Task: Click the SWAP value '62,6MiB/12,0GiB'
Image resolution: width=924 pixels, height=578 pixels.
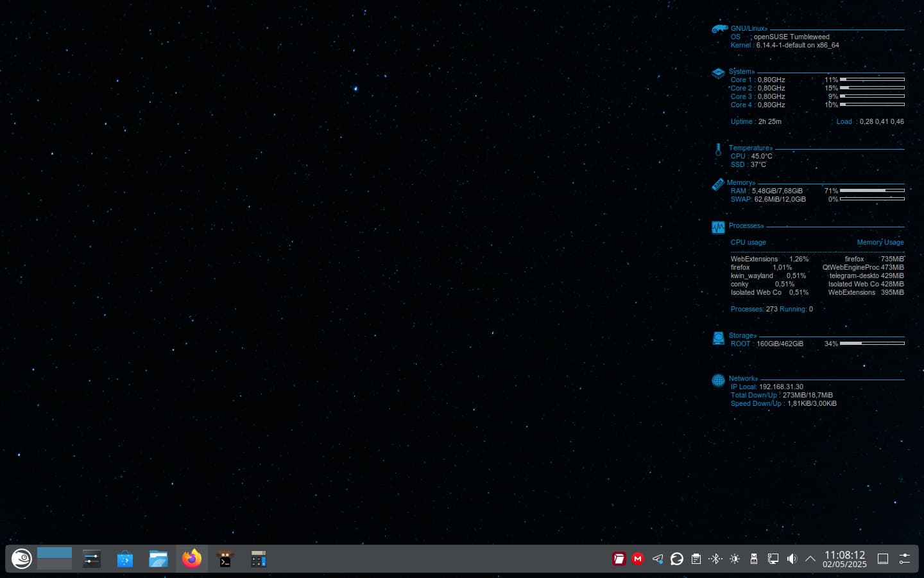Action: point(780,199)
